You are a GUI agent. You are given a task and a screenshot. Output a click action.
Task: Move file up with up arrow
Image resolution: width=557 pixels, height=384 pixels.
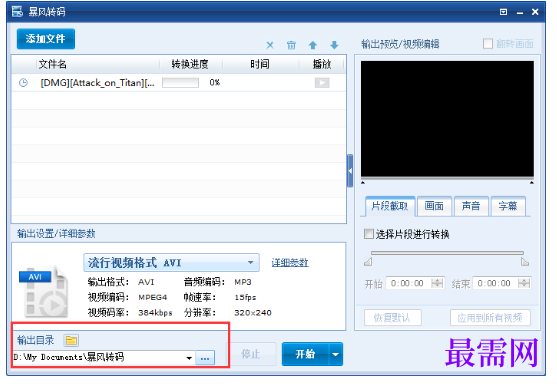tap(313, 45)
